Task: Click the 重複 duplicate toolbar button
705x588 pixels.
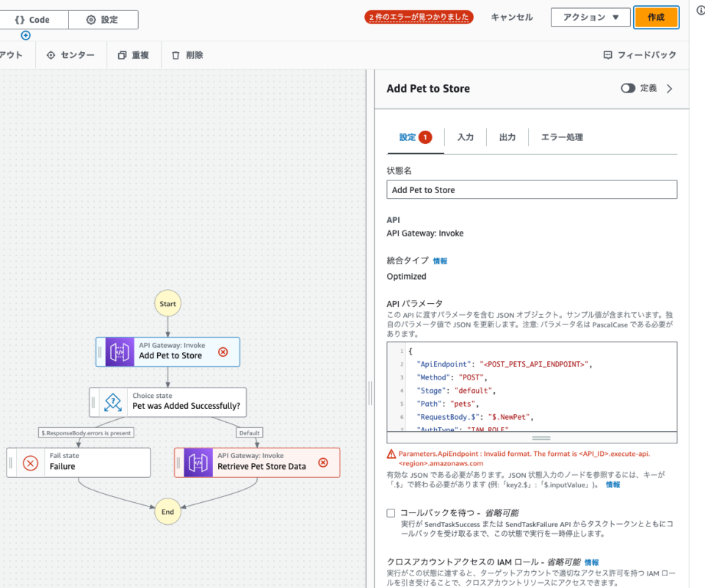Action: 134,55
